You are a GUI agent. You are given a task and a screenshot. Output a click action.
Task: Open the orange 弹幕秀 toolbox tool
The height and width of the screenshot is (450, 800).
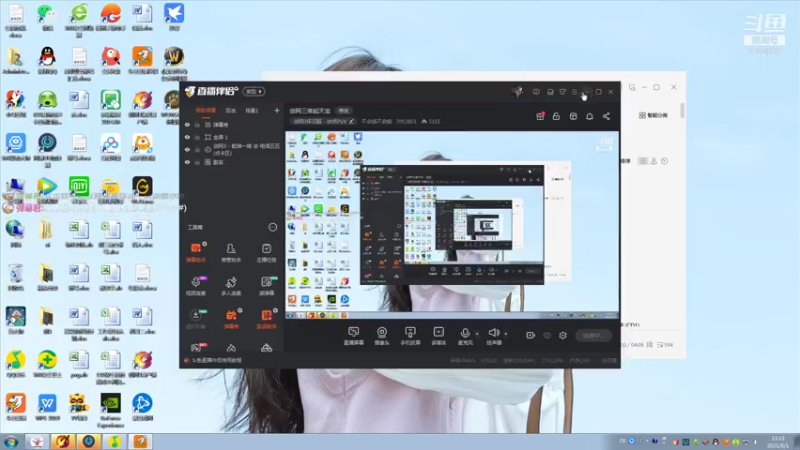(x=231, y=319)
